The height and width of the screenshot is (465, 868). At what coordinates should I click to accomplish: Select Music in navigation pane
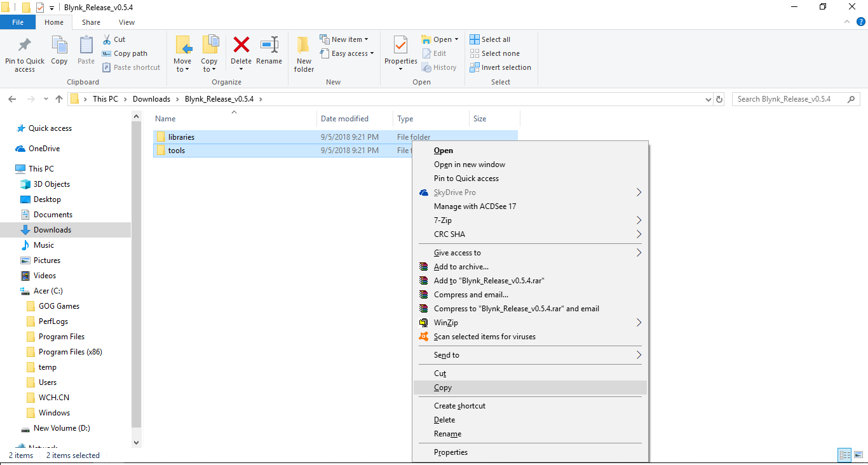[43, 245]
